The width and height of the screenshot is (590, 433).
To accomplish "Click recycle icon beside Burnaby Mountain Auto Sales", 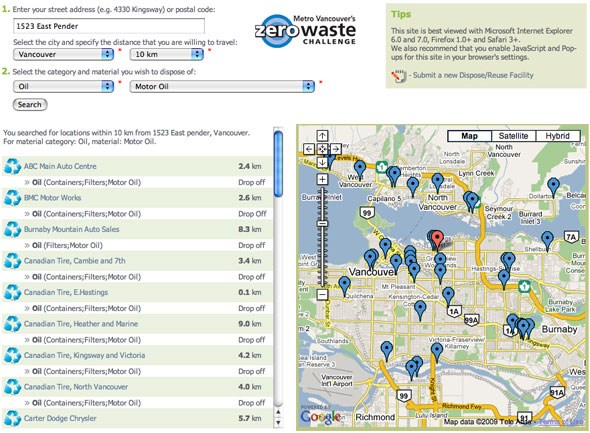I will click(x=12, y=229).
